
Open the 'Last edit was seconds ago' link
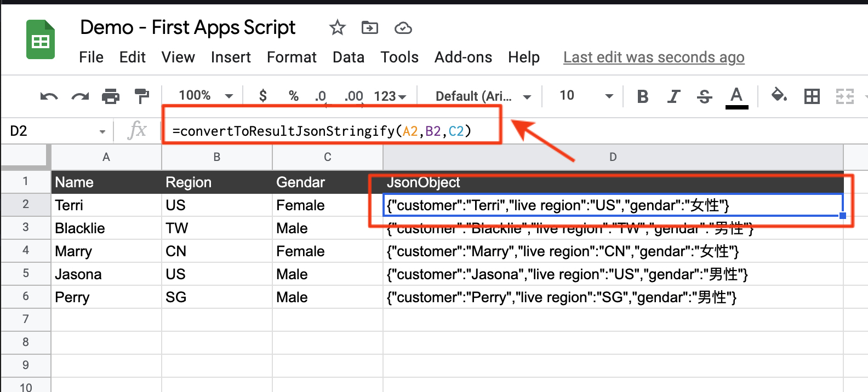click(653, 57)
